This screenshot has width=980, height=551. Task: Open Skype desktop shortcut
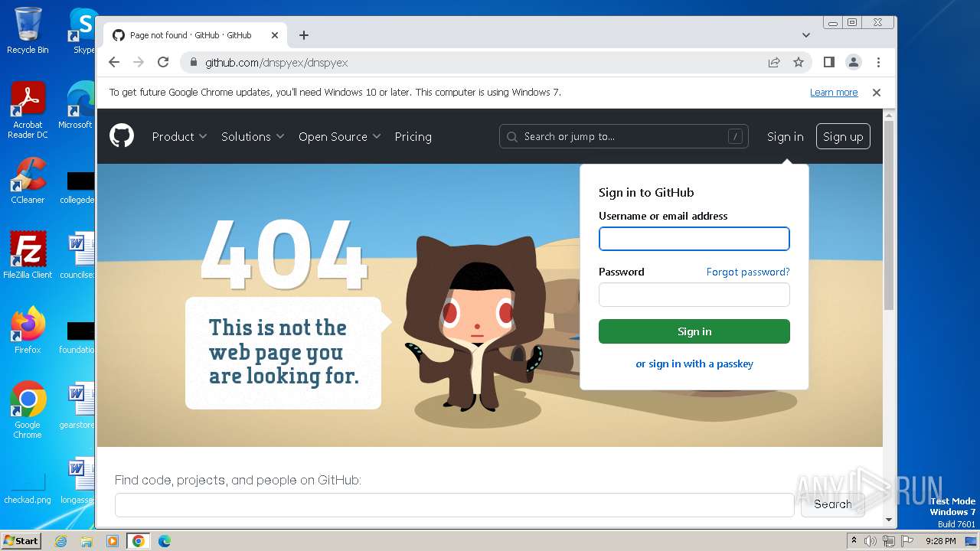coord(83,31)
